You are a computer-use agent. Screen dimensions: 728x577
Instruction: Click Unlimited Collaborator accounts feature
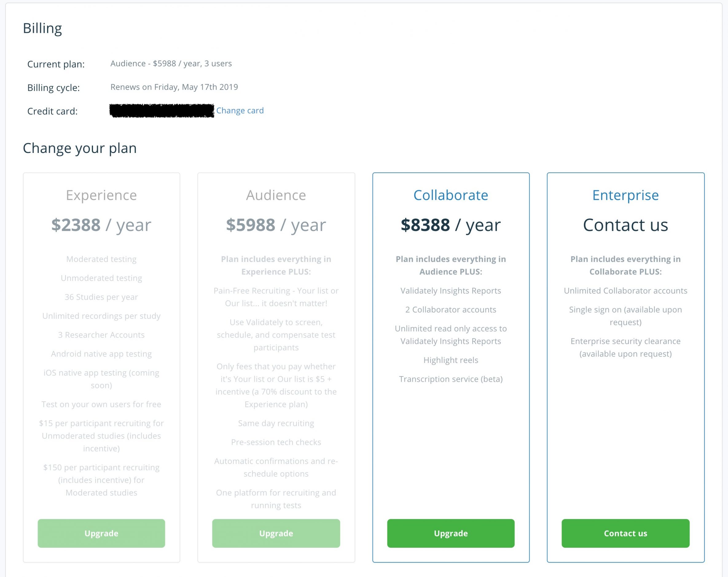click(625, 291)
